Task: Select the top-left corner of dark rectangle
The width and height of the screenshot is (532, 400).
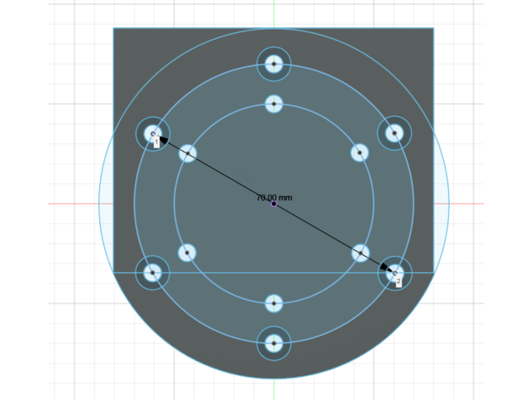Action: coord(114,29)
